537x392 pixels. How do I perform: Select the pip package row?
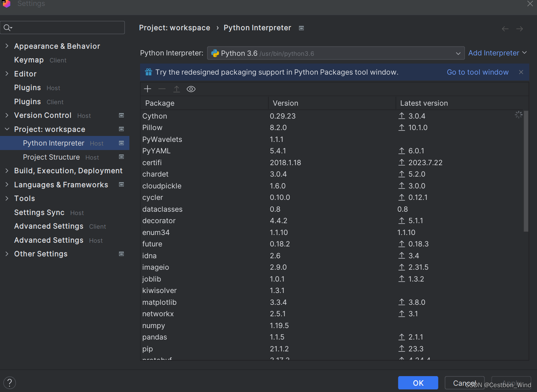click(x=332, y=349)
